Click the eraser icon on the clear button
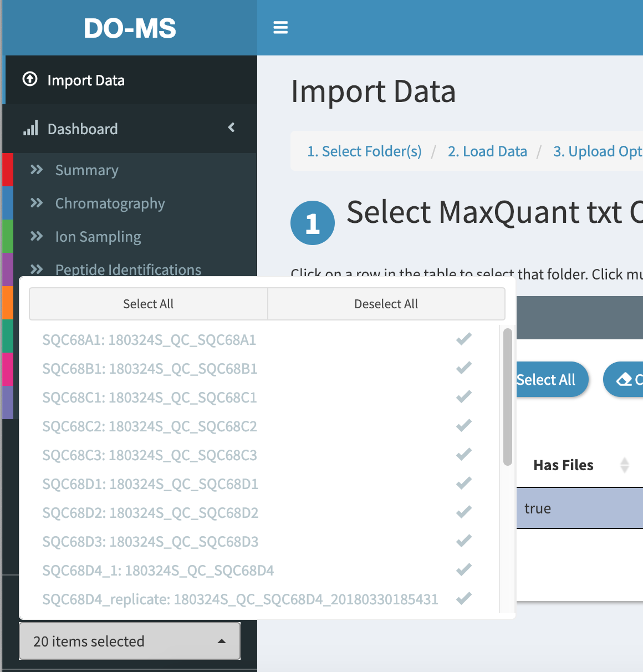The height and width of the screenshot is (672, 643). tap(625, 379)
